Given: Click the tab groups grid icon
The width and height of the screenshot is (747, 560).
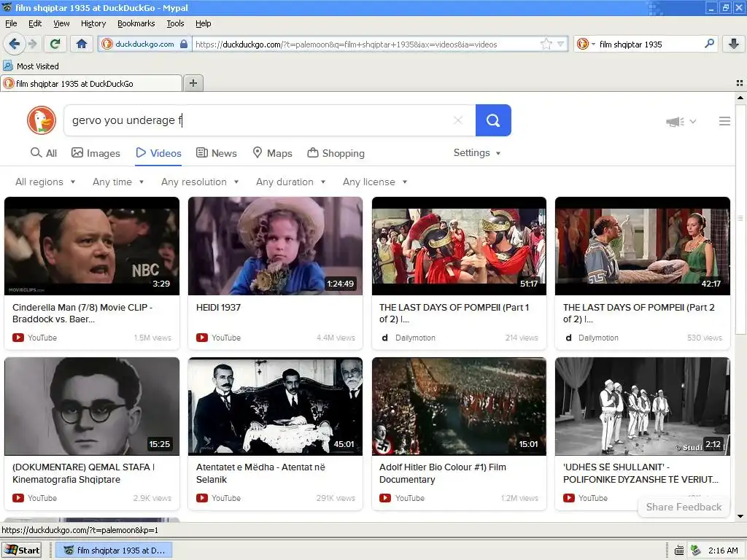Looking at the screenshot, I should click(x=740, y=83).
